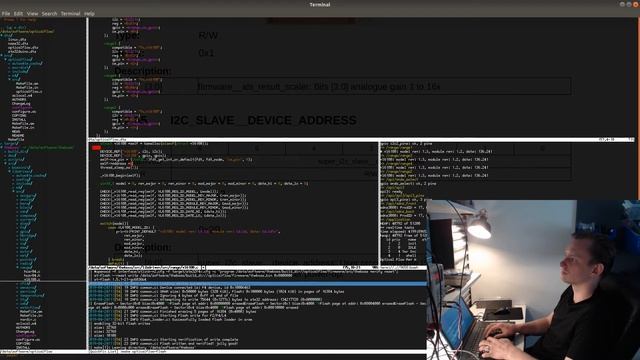Screen dimensions: 640x360
Task: Click the webcam video overlay
Action: [533, 280]
